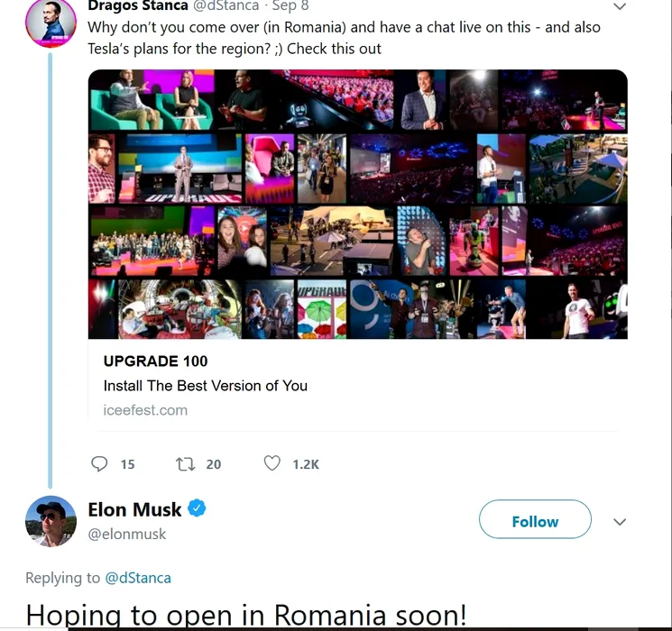Viewport: 672px width, 631px height.
Task: Open the dropdown arrow beside the Follow button
Action: coord(620,522)
